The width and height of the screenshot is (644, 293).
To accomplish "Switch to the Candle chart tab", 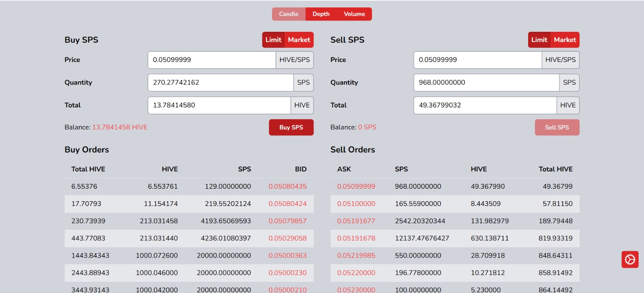I will point(289,14).
